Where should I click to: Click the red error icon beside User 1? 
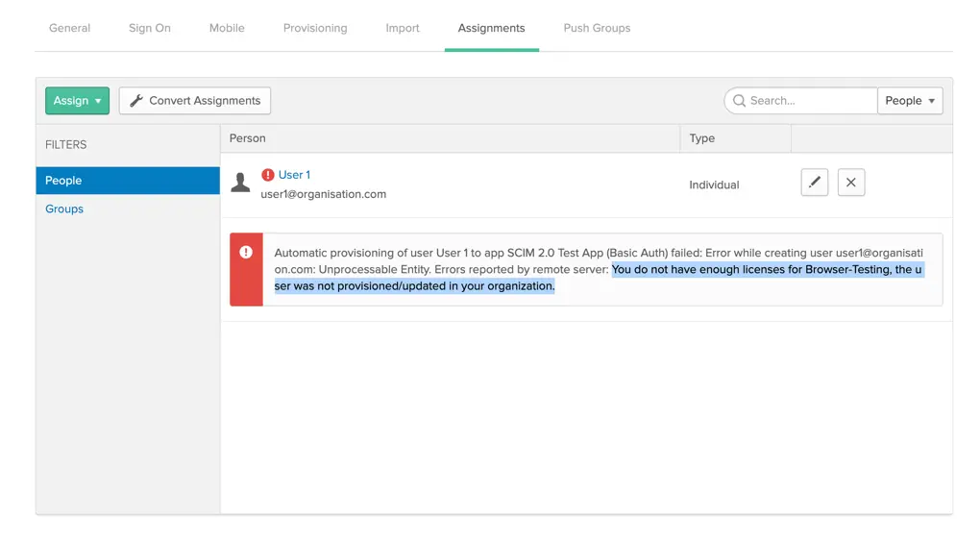click(x=268, y=175)
